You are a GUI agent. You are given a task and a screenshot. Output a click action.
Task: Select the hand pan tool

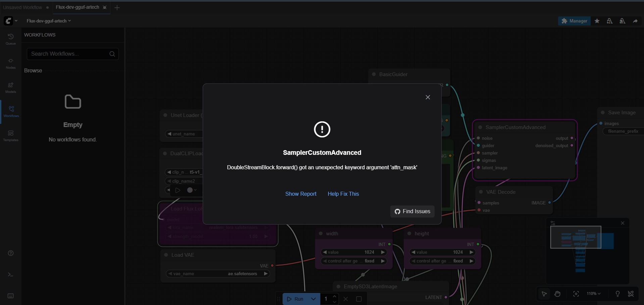click(x=557, y=294)
